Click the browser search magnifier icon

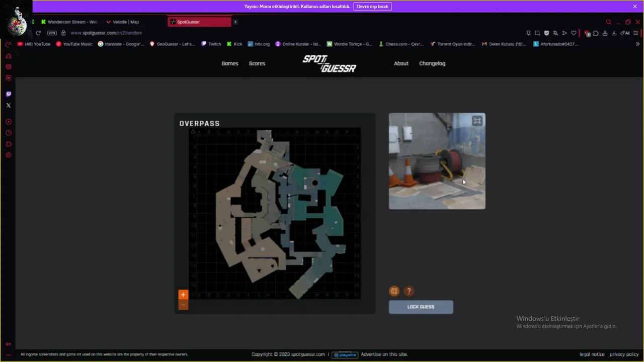[x=609, y=22]
